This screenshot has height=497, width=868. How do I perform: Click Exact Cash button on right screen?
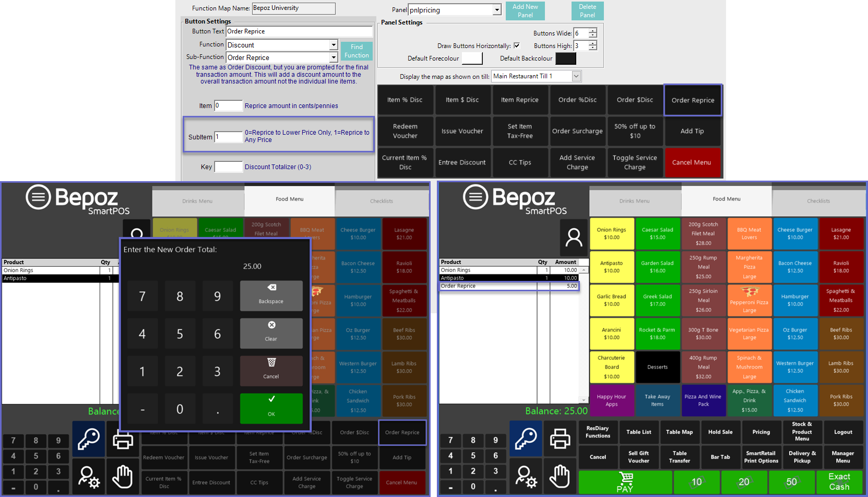(839, 482)
